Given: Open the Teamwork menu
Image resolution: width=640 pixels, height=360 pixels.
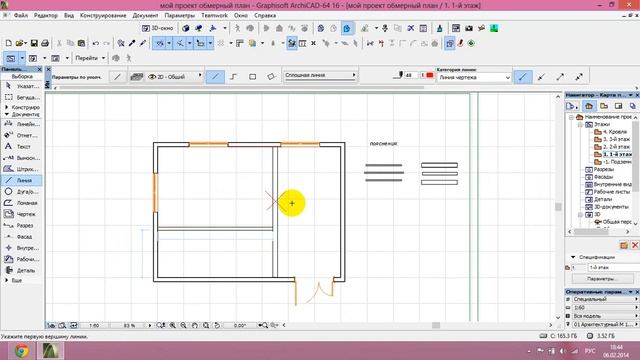Looking at the screenshot, I should (214, 16).
